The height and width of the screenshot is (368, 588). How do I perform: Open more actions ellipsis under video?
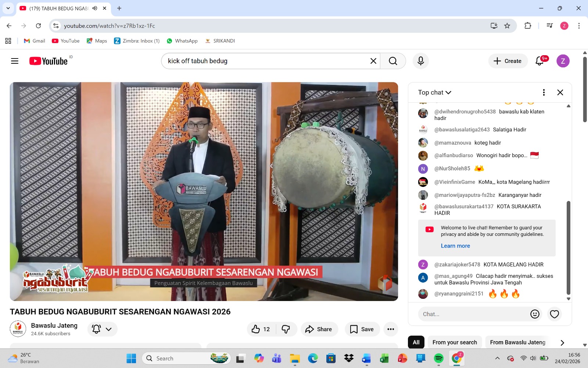click(391, 329)
